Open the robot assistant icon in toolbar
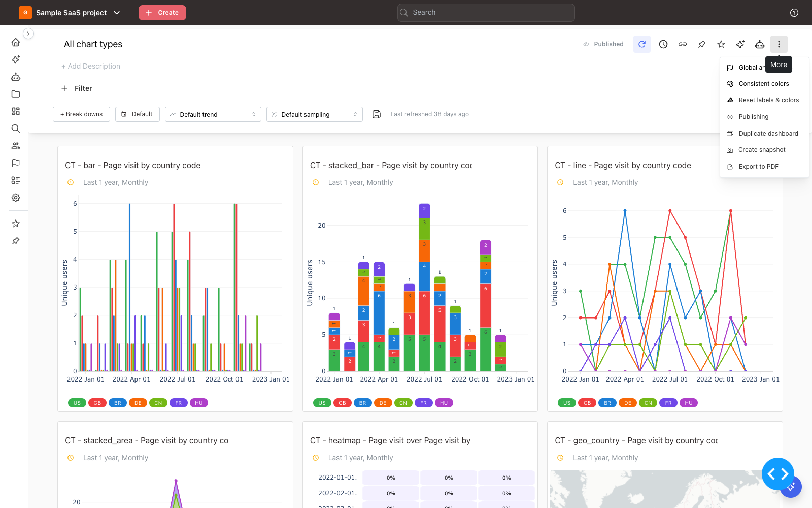The image size is (812, 508). 760,44
